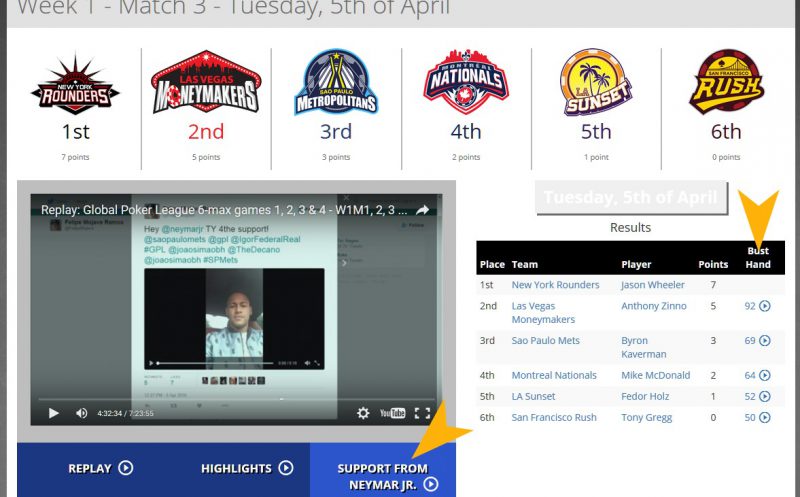Open the Replay tab below the video

[101, 468]
